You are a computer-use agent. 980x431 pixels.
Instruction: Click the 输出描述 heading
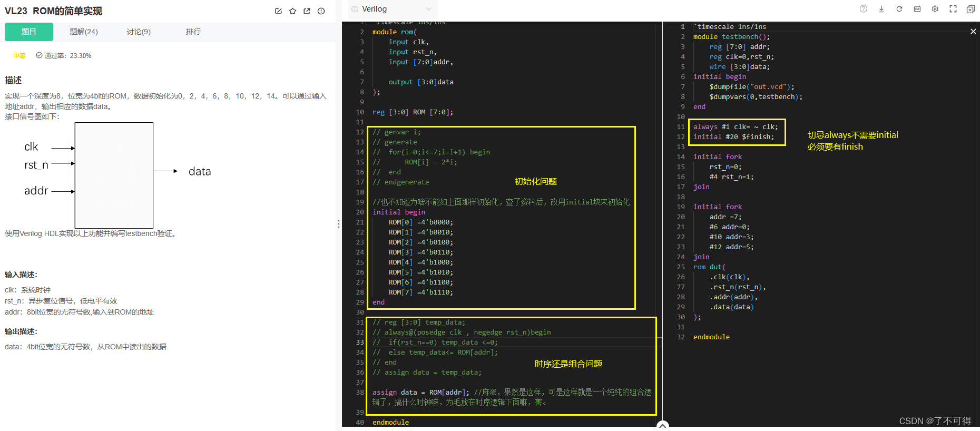[x=21, y=331]
